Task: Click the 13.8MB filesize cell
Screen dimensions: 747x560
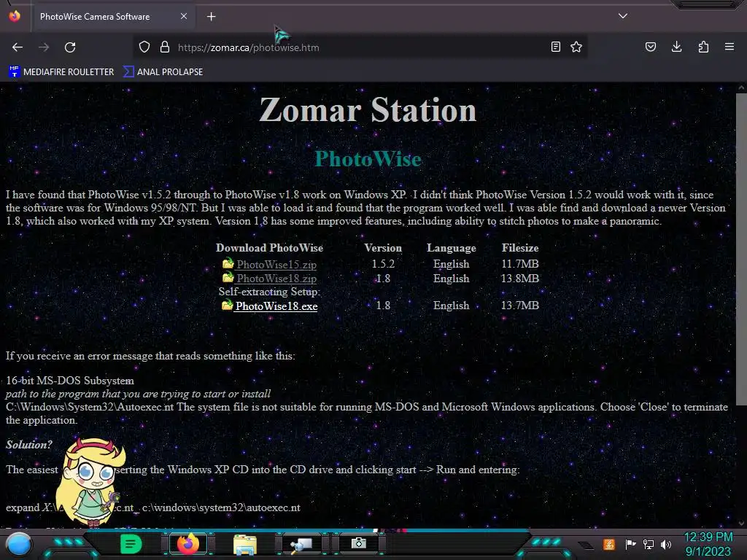Action: pos(519,279)
